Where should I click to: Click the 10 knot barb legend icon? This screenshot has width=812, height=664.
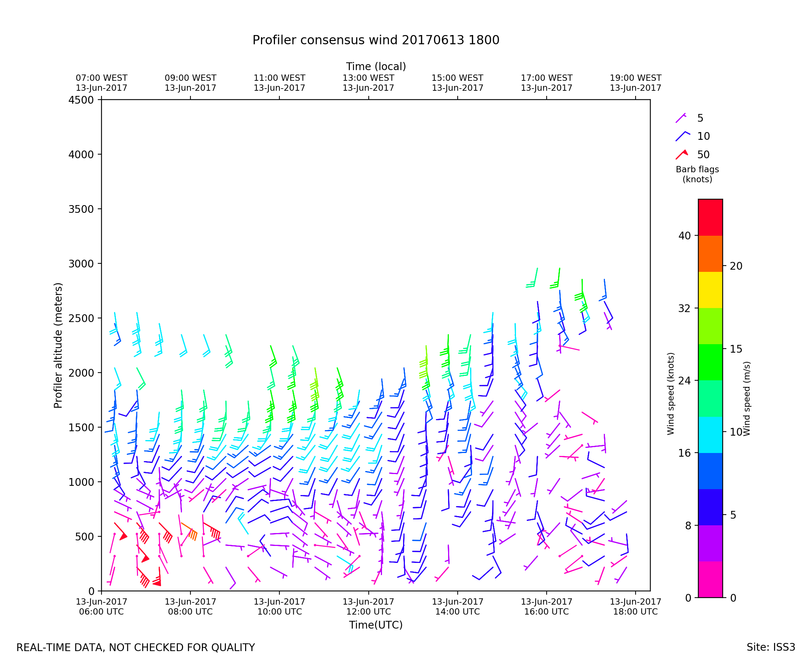[x=682, y=136]
